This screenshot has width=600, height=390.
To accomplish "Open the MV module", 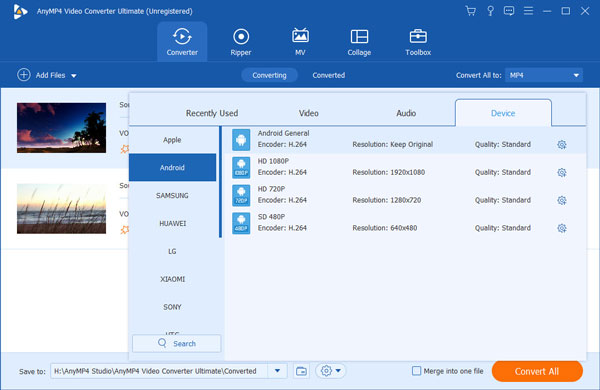I will click(x=300, y=42).
